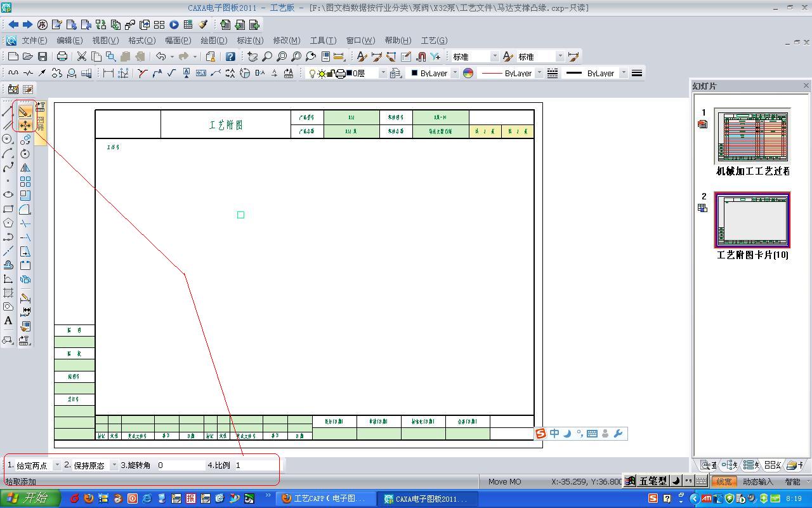Select the 机械加工工艺过程 slide thumbnail

[752, 136]
